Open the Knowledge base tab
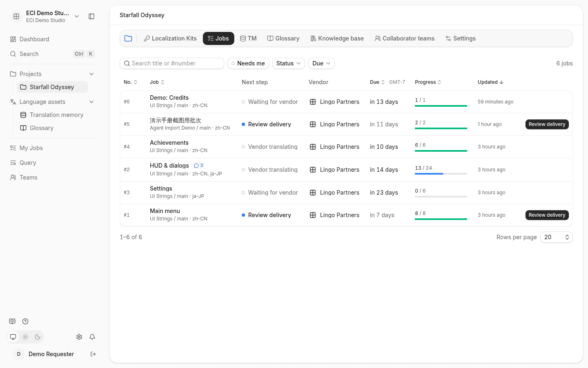Image resolution: width=588 pixels, height=368 pixels. 337,38
